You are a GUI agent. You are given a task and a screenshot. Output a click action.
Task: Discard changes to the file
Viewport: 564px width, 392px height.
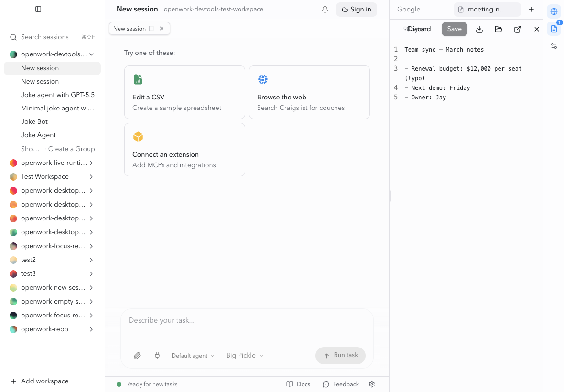[x=419, y=29]
